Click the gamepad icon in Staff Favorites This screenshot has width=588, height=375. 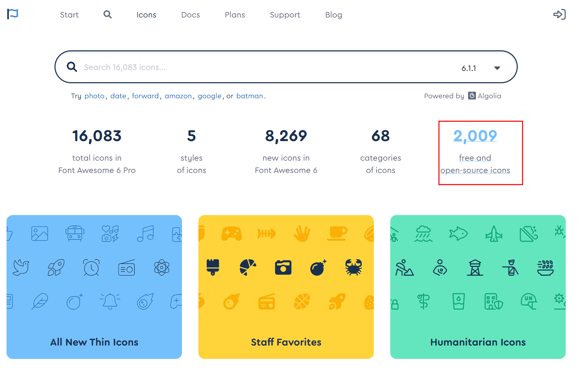point(232,234)
